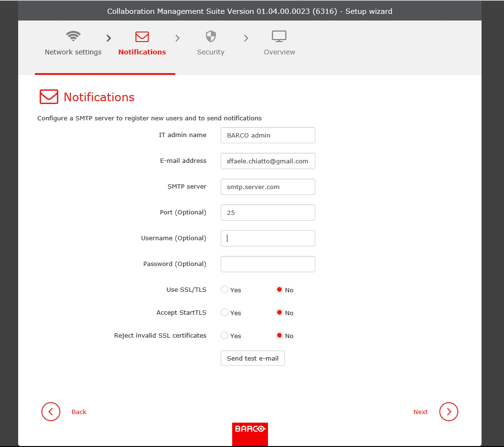Click the red Notifications page heading text
504x447 pixels.
pos(99,97)
